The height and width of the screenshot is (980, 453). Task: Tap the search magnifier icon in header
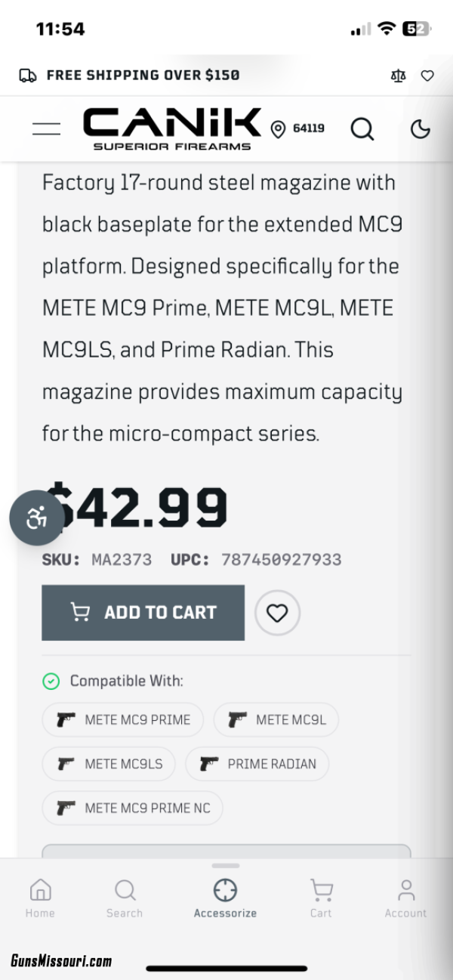click(x=362, y=129)
